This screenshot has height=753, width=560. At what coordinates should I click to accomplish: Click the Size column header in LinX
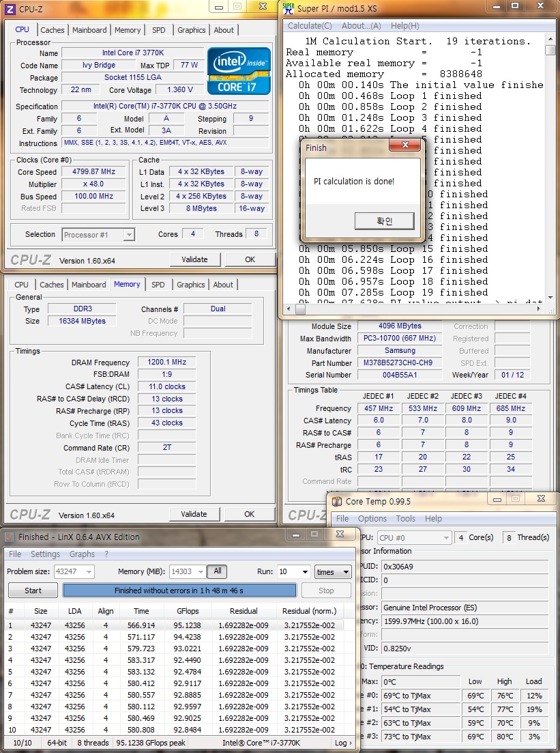click(41, 611)
